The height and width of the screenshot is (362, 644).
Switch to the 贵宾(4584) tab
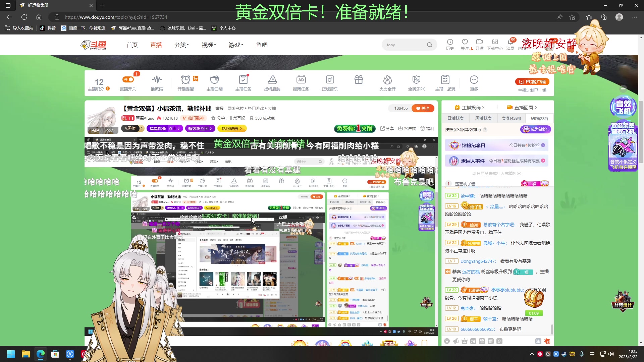tap(511, 118)
